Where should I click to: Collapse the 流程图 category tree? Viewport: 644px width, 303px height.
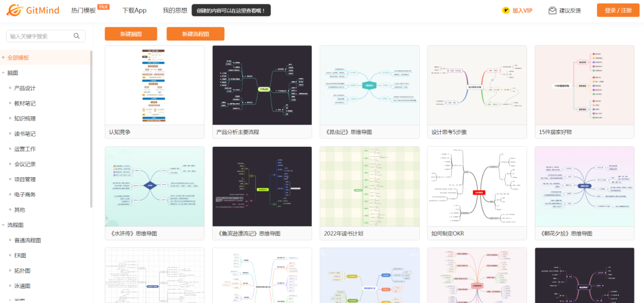point(4,225)
